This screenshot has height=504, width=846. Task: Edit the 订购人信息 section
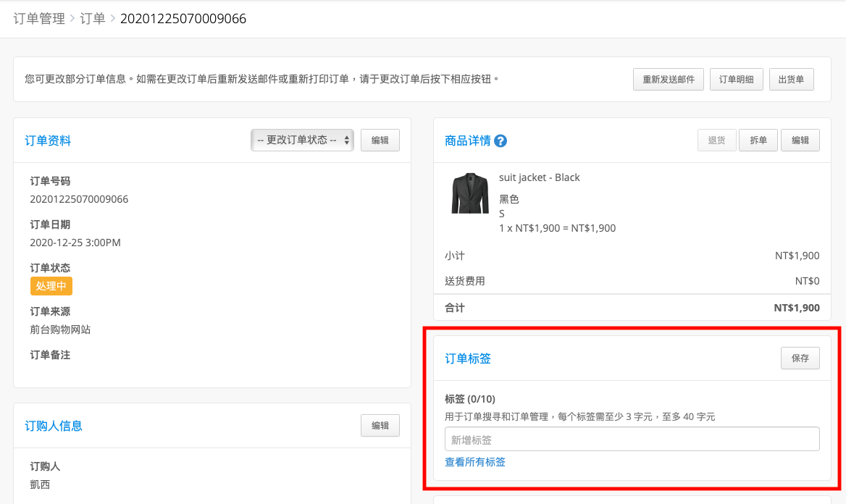click(x=380, y=426)
